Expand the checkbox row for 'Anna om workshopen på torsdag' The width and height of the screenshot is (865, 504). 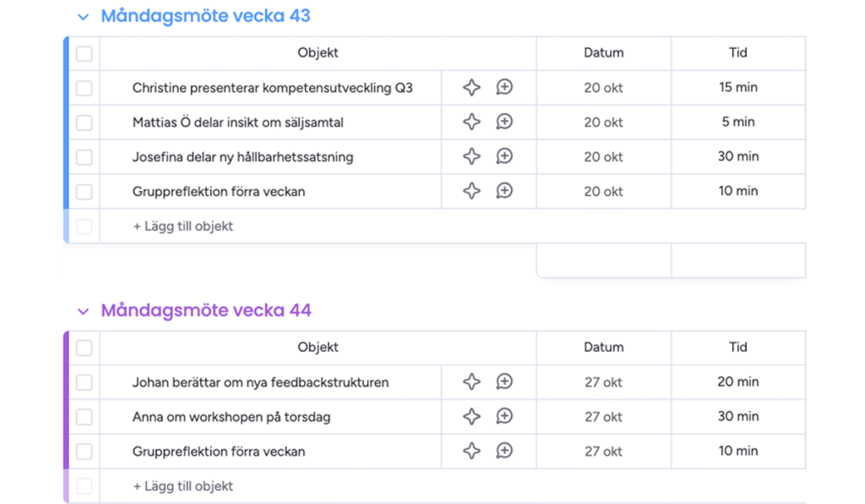pyautogui.click(x=84, y=416)
